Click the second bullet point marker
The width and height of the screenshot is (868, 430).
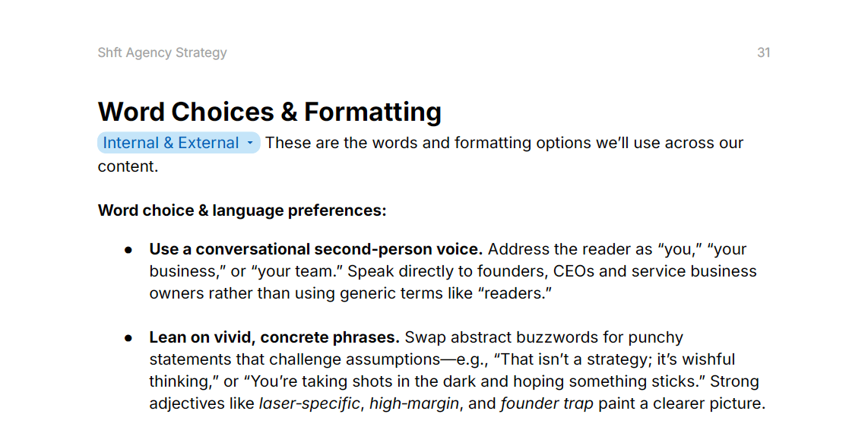tap(128, 337)
